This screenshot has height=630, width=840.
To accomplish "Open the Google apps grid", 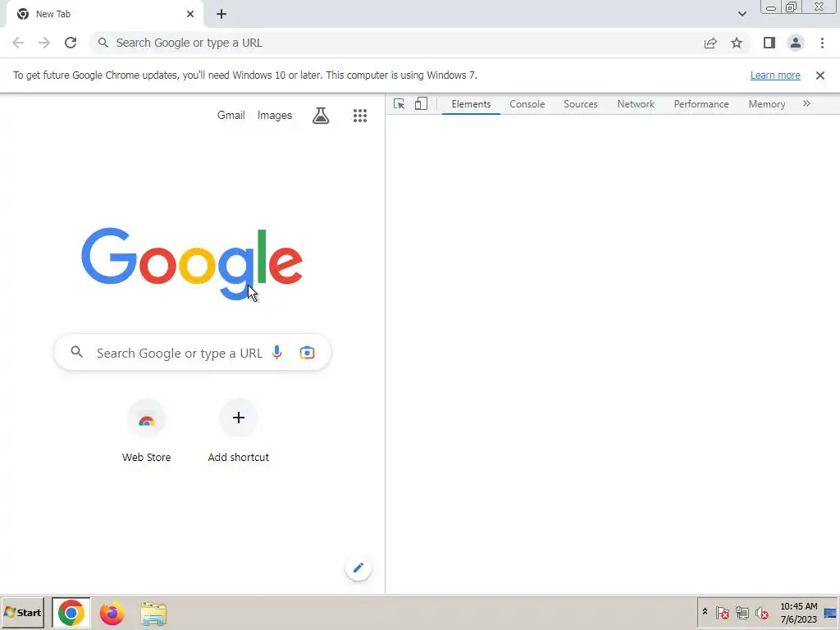I will pos(360,115).
